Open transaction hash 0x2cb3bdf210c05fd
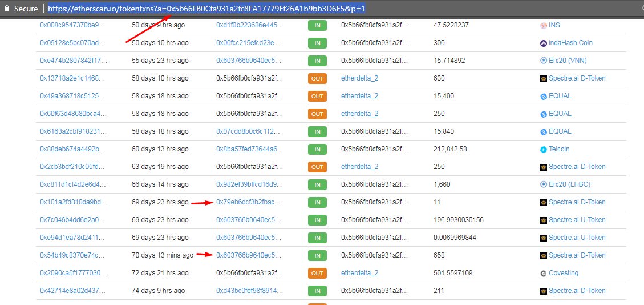This screenshot has width=644, height=305. [x=73, y=167]
